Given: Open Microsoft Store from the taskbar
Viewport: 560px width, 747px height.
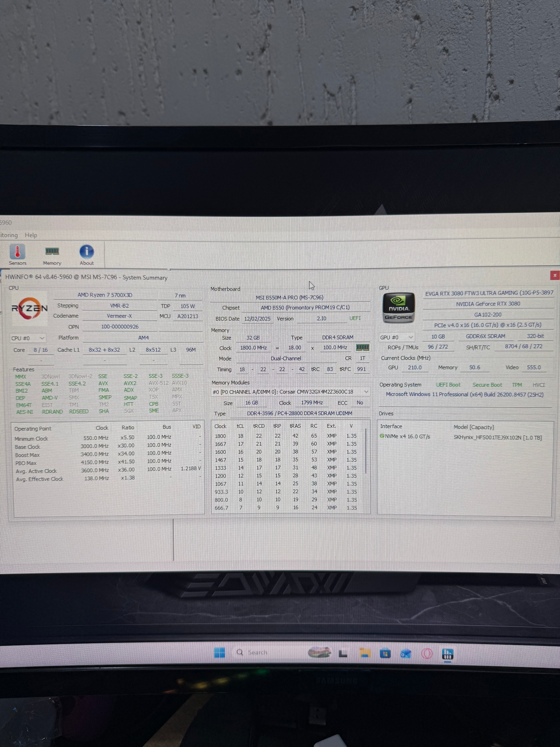Looking at the screenshot, I should [385, 653].
